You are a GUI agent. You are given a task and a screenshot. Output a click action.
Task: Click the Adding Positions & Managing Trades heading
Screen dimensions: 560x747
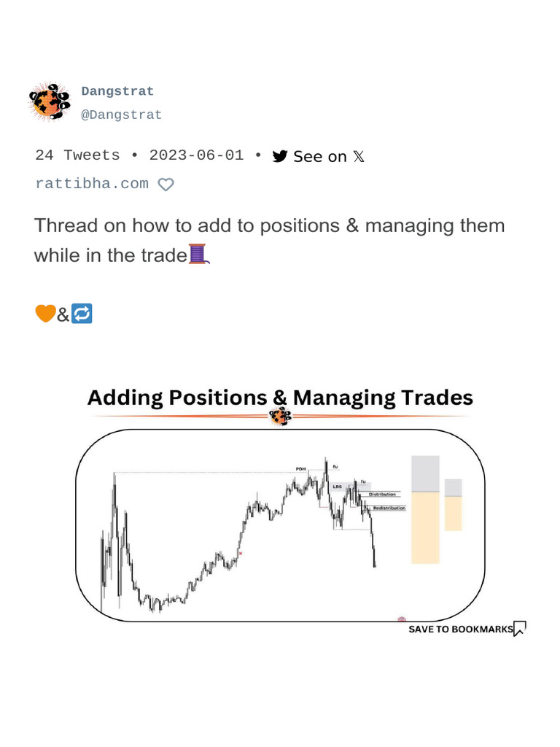(x=280, y=398)
